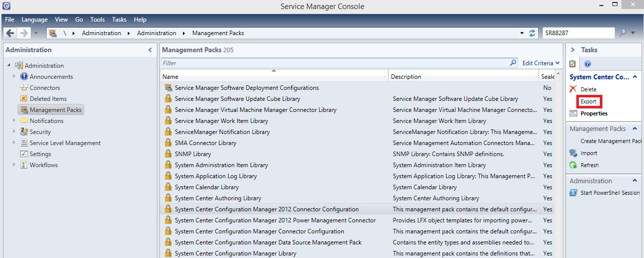The width and height of the screenshot is (644, 258).
Task: Click the back navigation arrow
Action: pyautogui.click(x=10, y=33)
